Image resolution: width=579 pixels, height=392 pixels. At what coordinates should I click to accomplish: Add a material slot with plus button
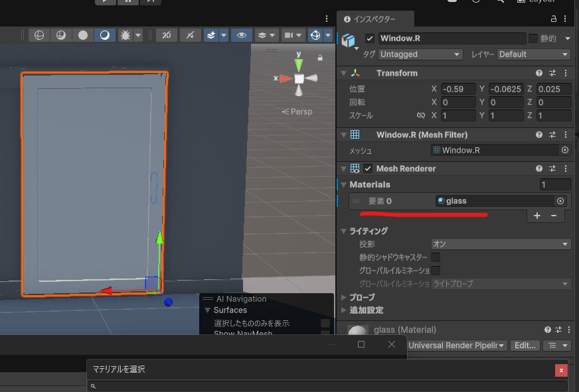click(x=537, y=216)
